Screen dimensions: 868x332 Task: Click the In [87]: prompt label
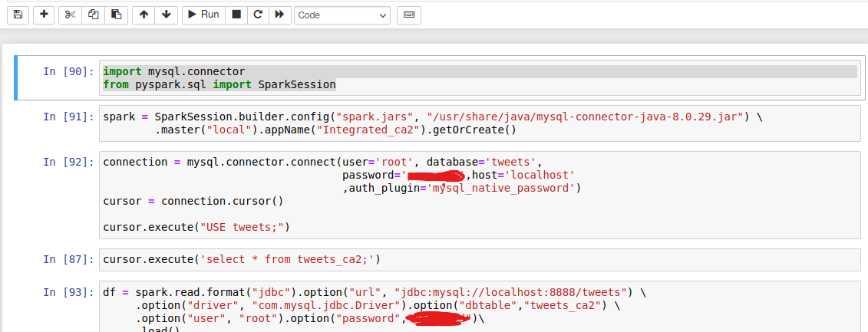(68, 259)
